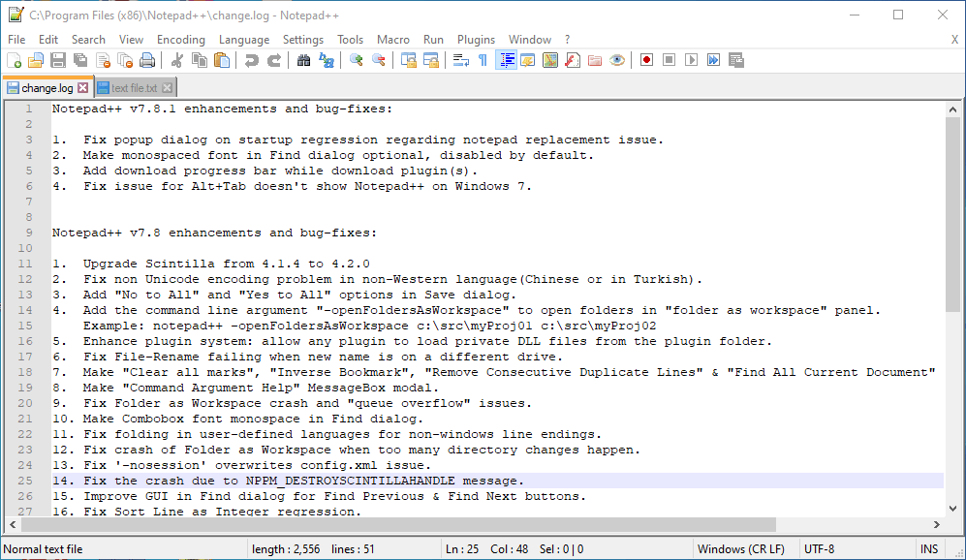Open the User Defined Language icon

point(528,60)
